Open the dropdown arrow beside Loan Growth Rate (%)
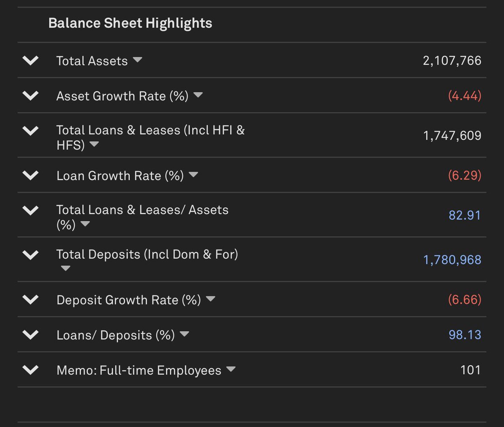 [193, 175]
